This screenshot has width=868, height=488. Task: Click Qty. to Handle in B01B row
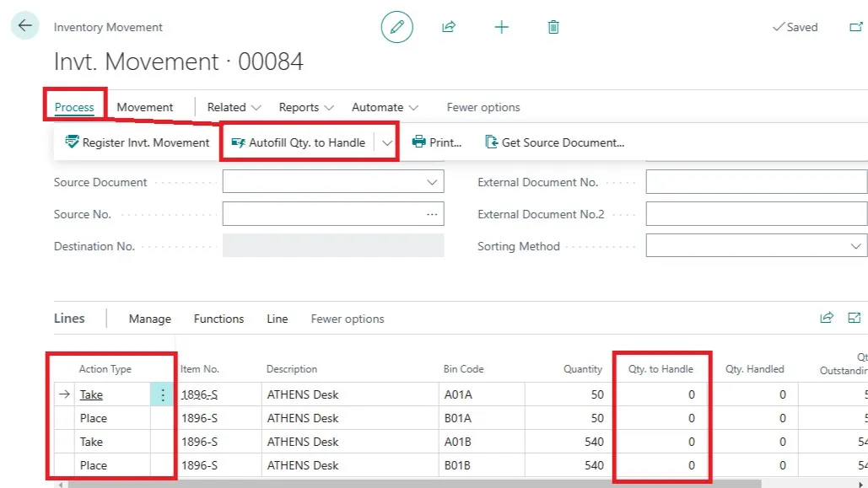click(x=661, y=465)
